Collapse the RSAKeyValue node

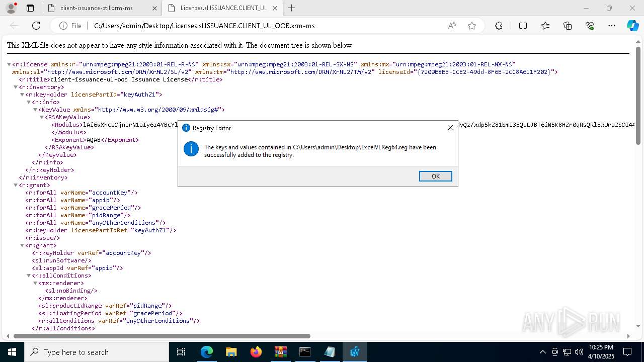(42, 117)
